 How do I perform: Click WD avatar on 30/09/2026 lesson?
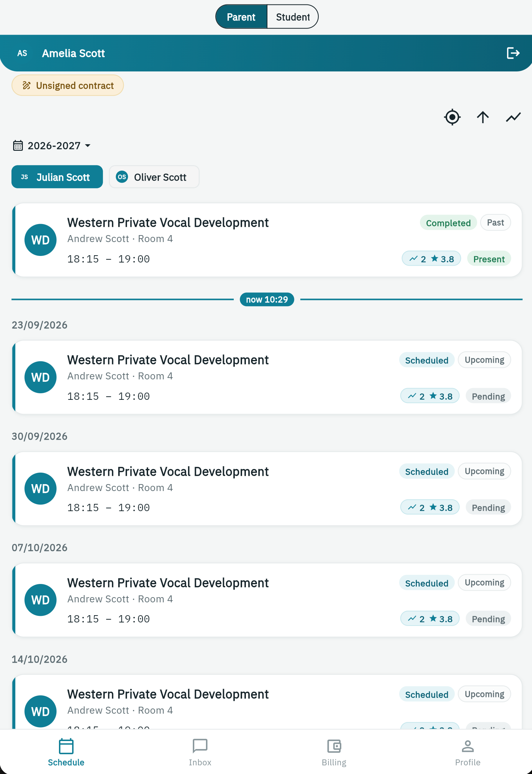pos(41,489)
